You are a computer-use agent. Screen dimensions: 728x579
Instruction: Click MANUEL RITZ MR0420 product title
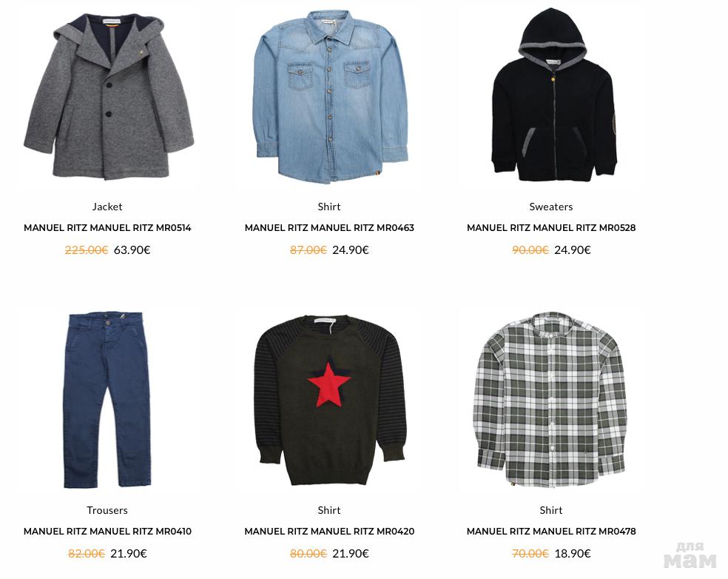329,531
